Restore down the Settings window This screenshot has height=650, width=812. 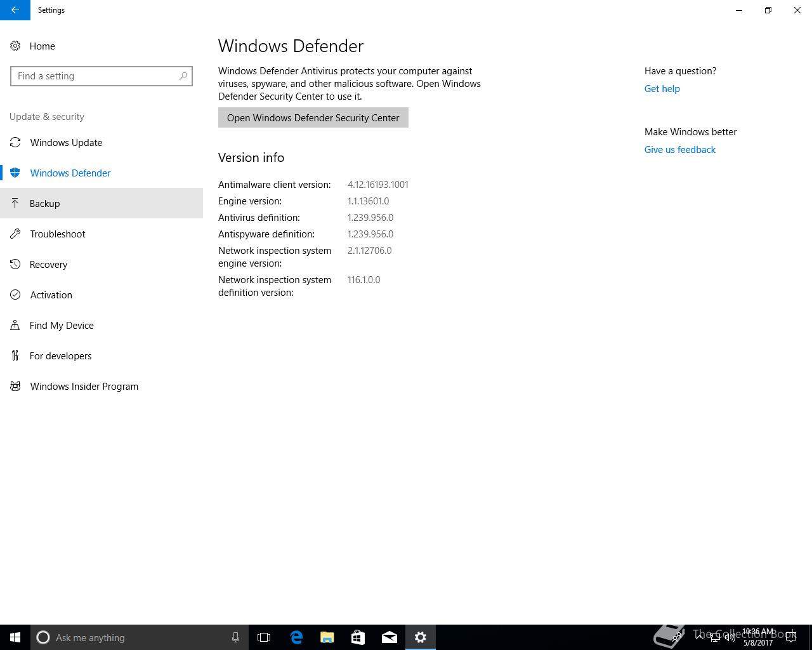coord(768,10)
